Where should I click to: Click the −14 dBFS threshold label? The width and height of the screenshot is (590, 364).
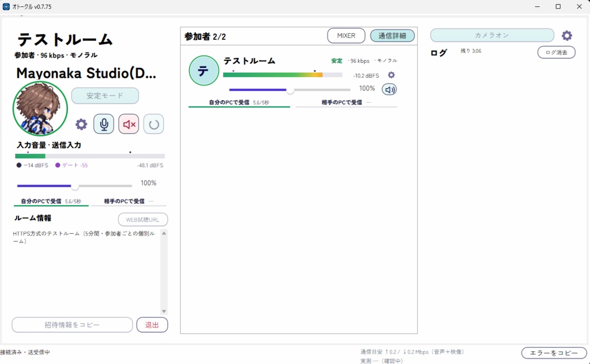[32, 165]
